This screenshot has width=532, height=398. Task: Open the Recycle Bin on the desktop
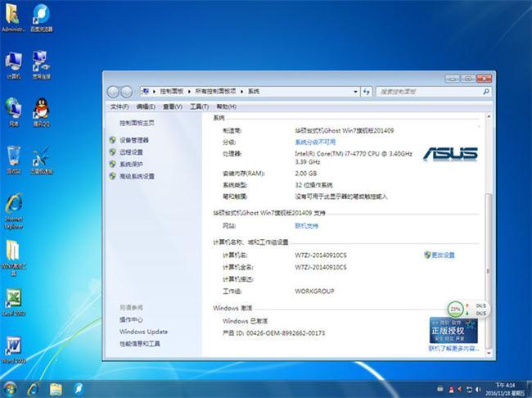[x=14, y=157]
